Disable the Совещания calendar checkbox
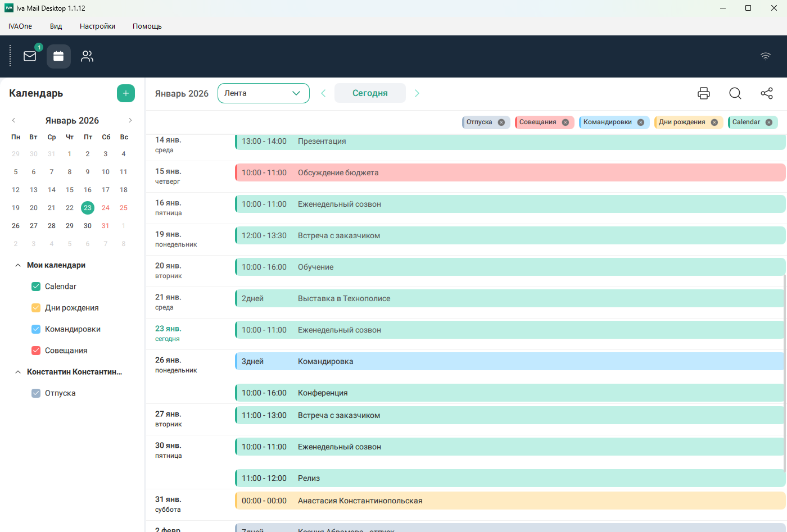Viewport: 787px width, 532px height. 36,351
